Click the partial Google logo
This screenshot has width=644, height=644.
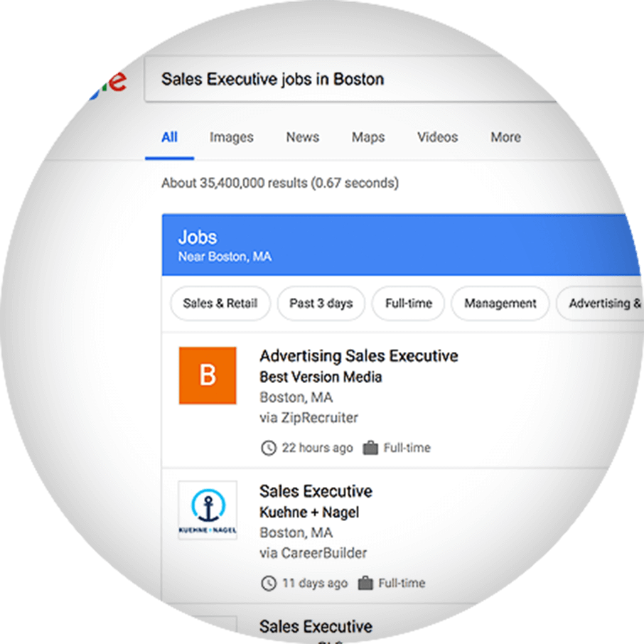pos(108,83)
